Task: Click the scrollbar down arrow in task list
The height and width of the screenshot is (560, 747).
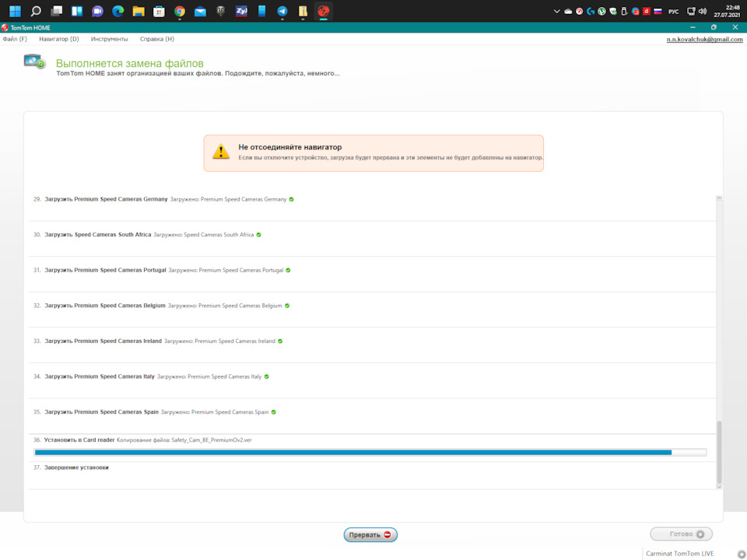Action: 719,487
